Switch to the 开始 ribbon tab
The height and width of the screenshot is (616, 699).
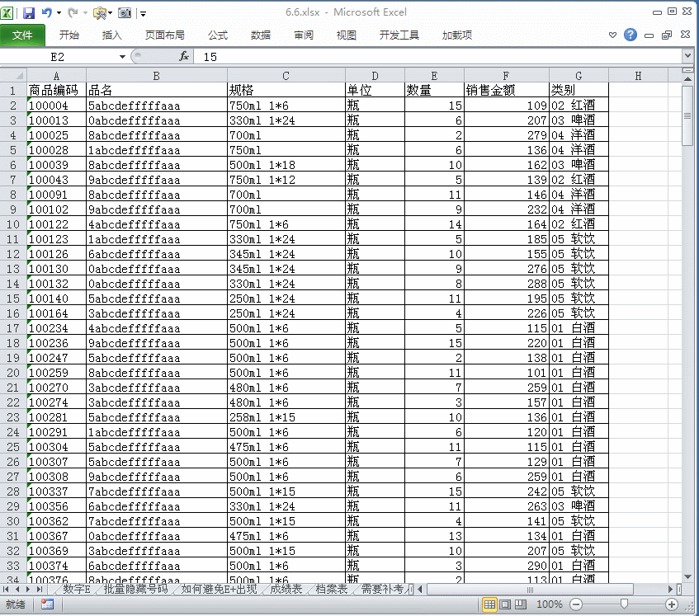(x=69, y=35)
